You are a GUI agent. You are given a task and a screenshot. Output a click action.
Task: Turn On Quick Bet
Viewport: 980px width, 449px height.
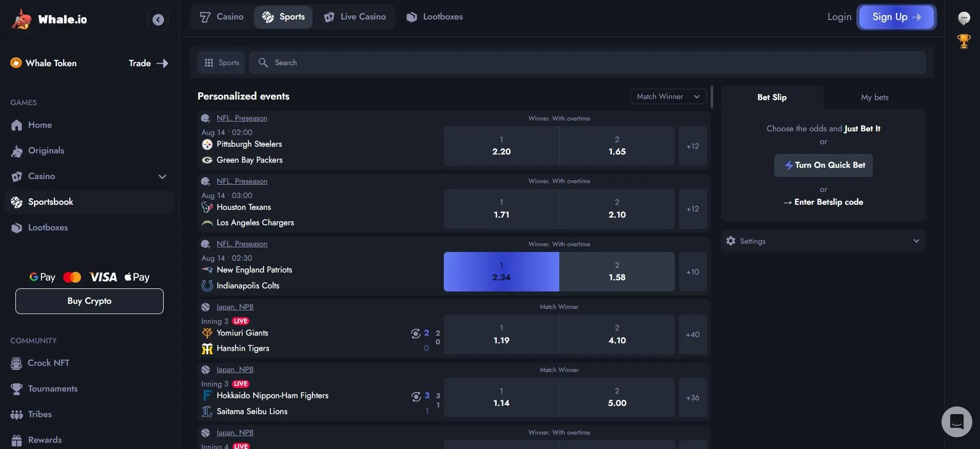pyautogui.click(x=823, y=165)
